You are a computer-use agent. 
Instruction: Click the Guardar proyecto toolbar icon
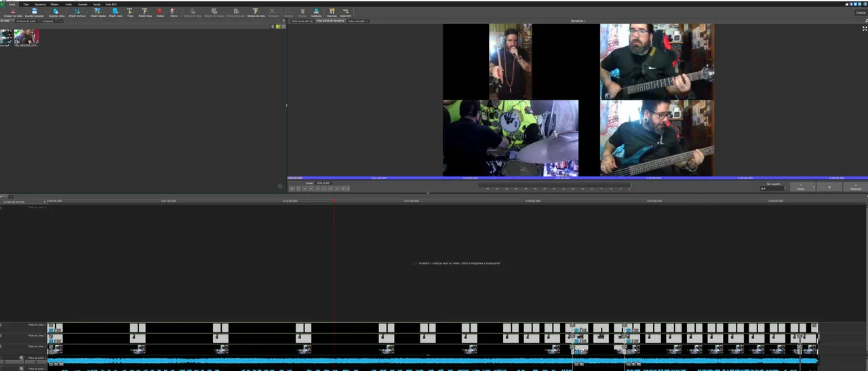click(34, 12)
